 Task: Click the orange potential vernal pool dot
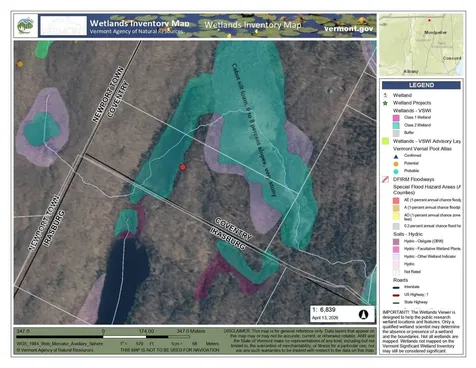pos(20,64)
